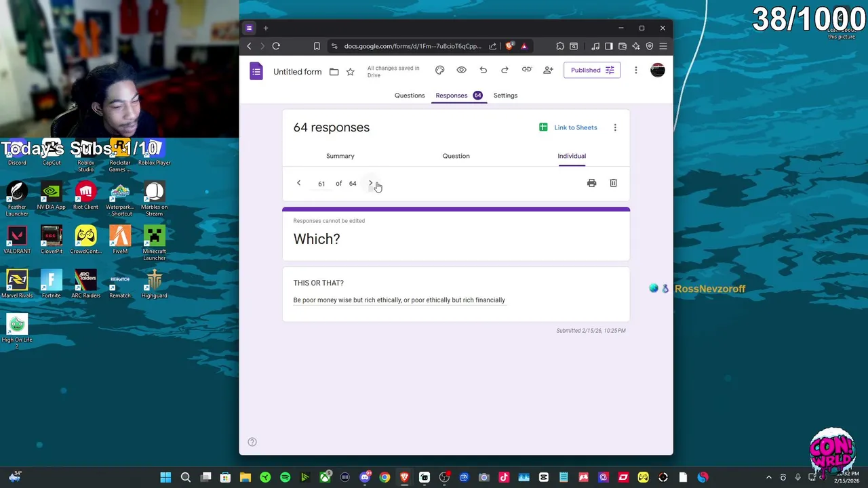Screen dimensions: 868x488
Task: Navigate back in the browser
Action: pos(249,46)
